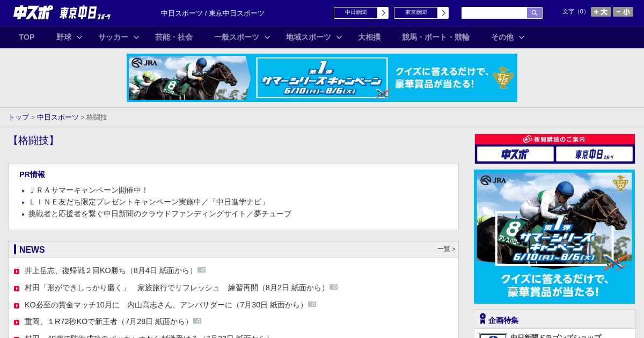Expand the 野球 dropdown chevron

(x=79, y=38)
